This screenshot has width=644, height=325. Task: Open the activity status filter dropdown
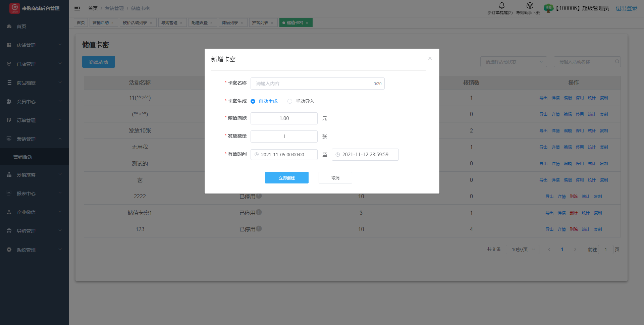[513, 62]
